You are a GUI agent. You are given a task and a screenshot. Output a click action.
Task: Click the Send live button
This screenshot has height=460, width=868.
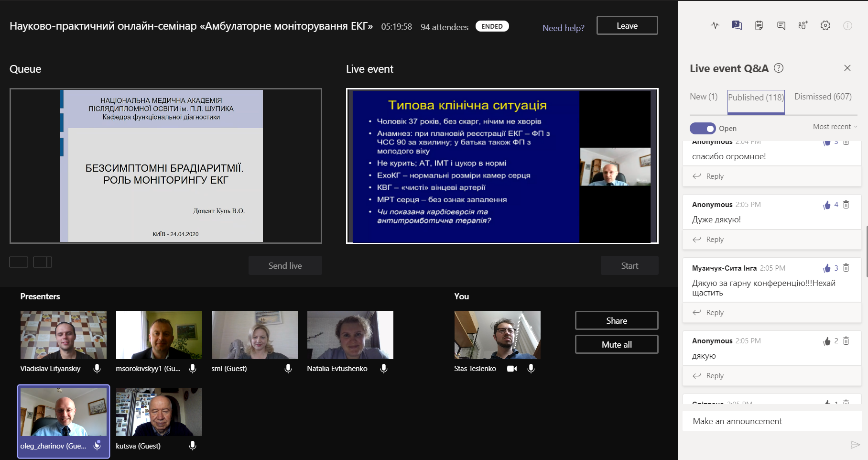pos(285,265)
